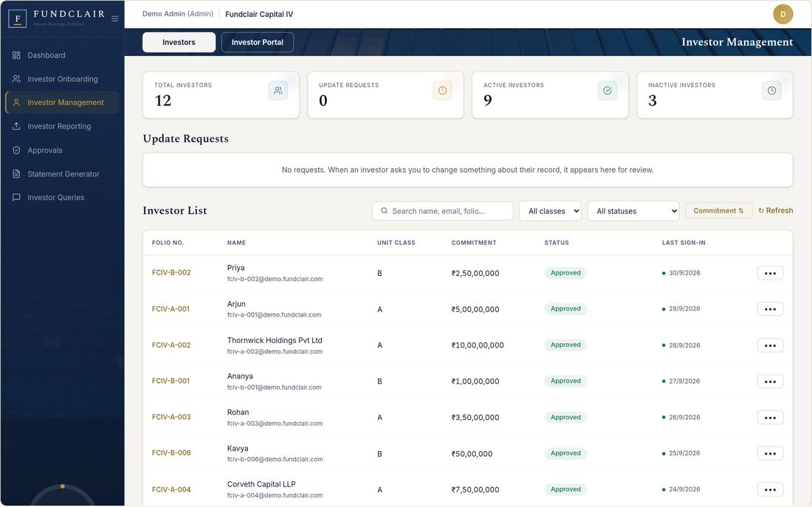Screen dimensions: 812x507
Task: Click commitment ₹10,00,00,000 value
Action: (478, 345)
